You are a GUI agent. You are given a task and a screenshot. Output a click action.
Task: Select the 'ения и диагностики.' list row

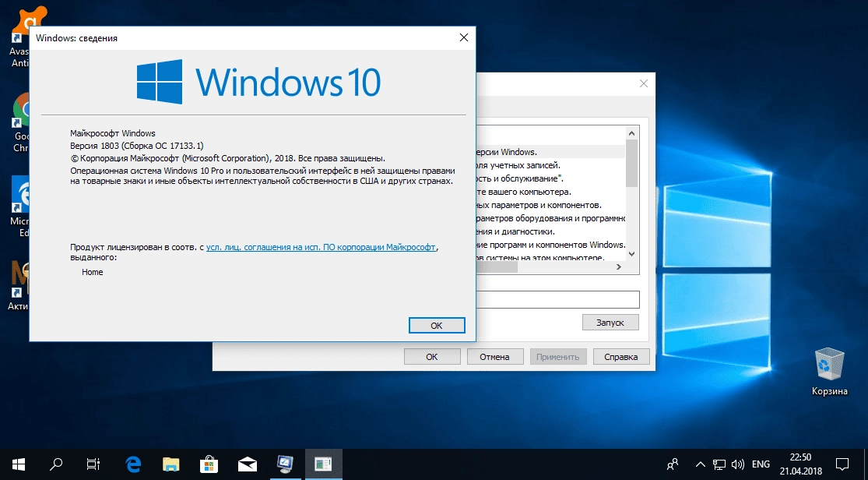coord(550,231)
